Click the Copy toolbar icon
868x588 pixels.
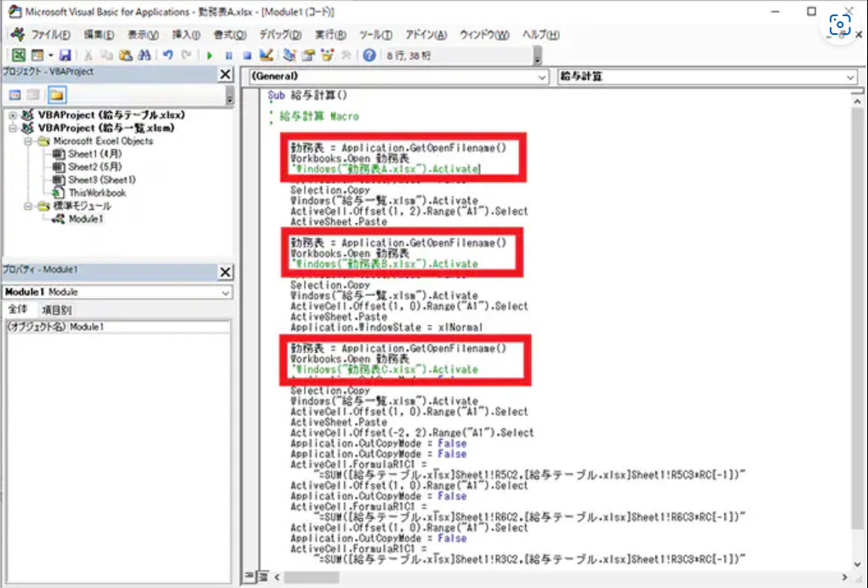tap(106, 54)
